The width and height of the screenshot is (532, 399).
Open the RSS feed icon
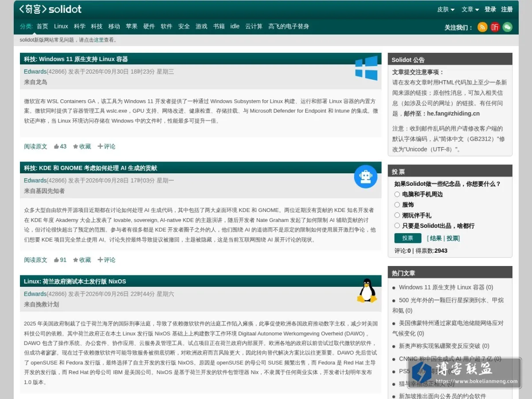coord(482,27)
